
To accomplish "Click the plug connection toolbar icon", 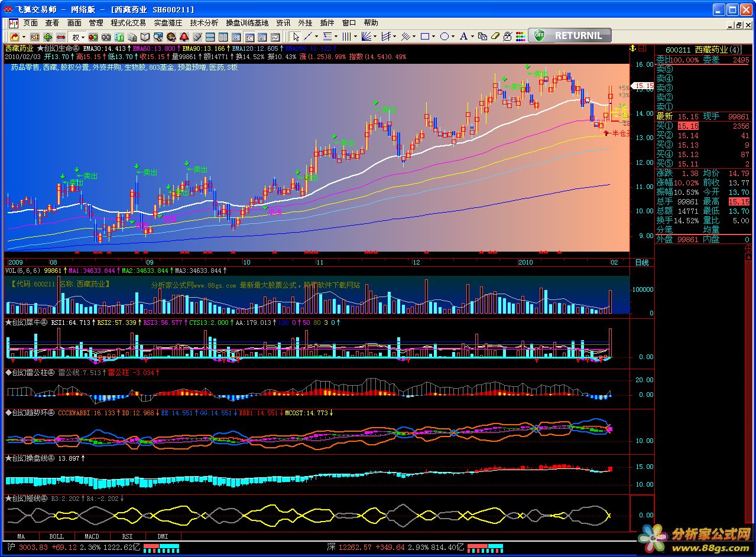I will click(197, 37).
